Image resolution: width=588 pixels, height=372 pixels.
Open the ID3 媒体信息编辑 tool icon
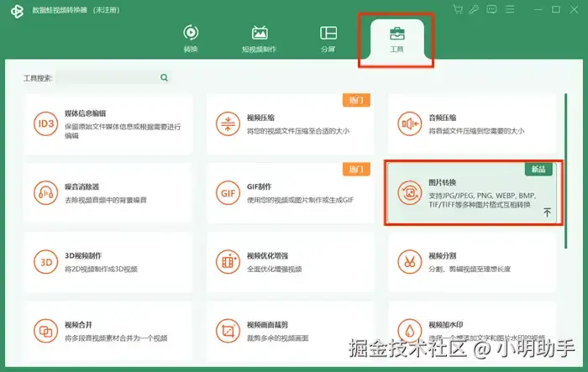point(45,123)
